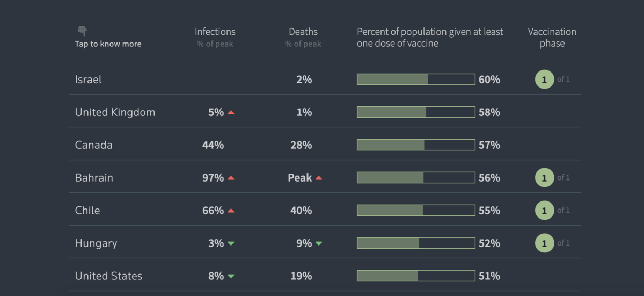The height and width of the screenshot is (296, 644).
Task: Open the Israel country row
Action: click(x=89, y=80)
